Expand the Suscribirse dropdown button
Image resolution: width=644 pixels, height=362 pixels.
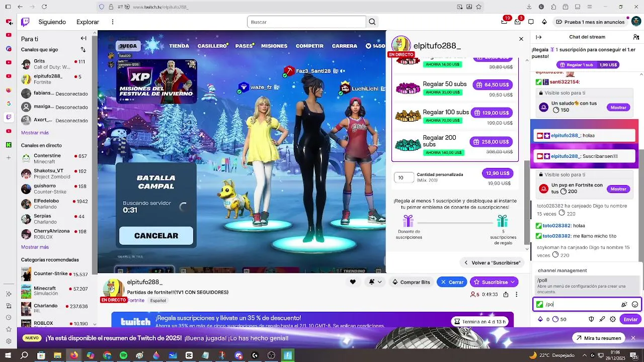tap(513, 282)
